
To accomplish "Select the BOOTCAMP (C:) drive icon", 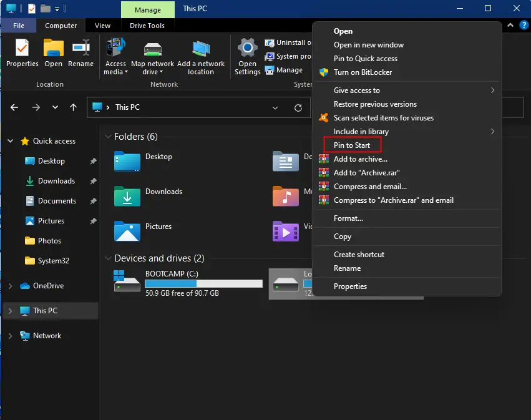I will [127, 281].
